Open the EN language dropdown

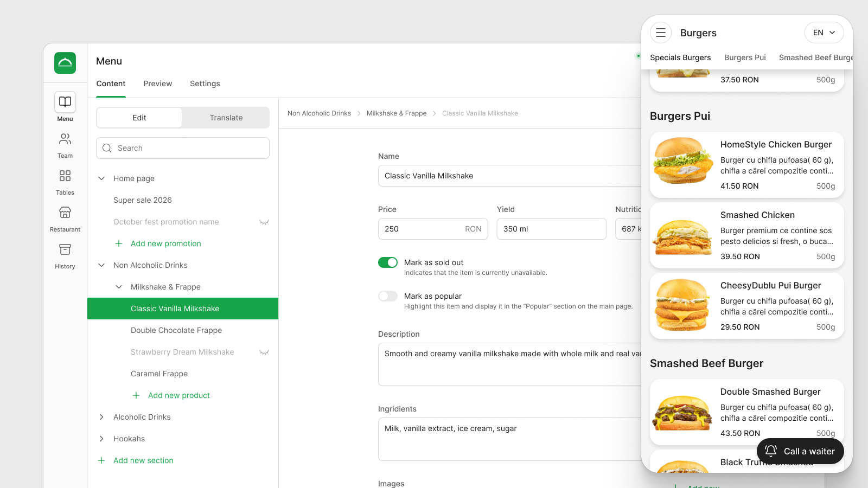pyautogui.click(x=824, y=33)
